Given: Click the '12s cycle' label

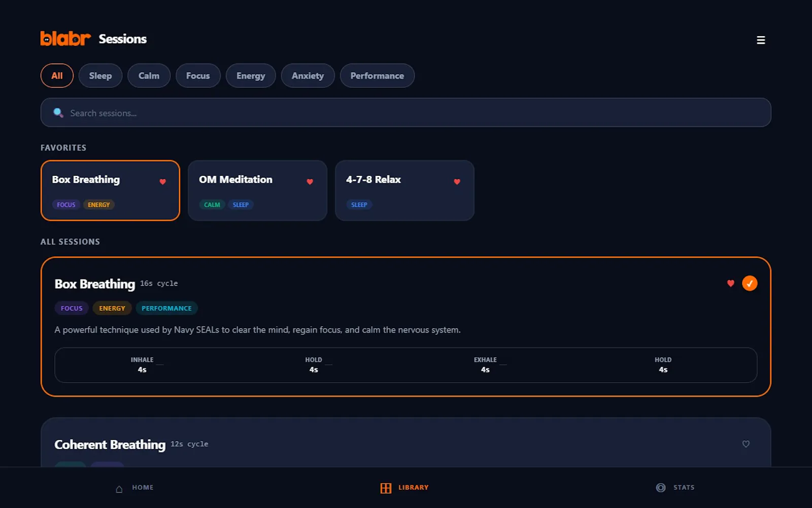Looking at the screenshot, I should point(189,444).
